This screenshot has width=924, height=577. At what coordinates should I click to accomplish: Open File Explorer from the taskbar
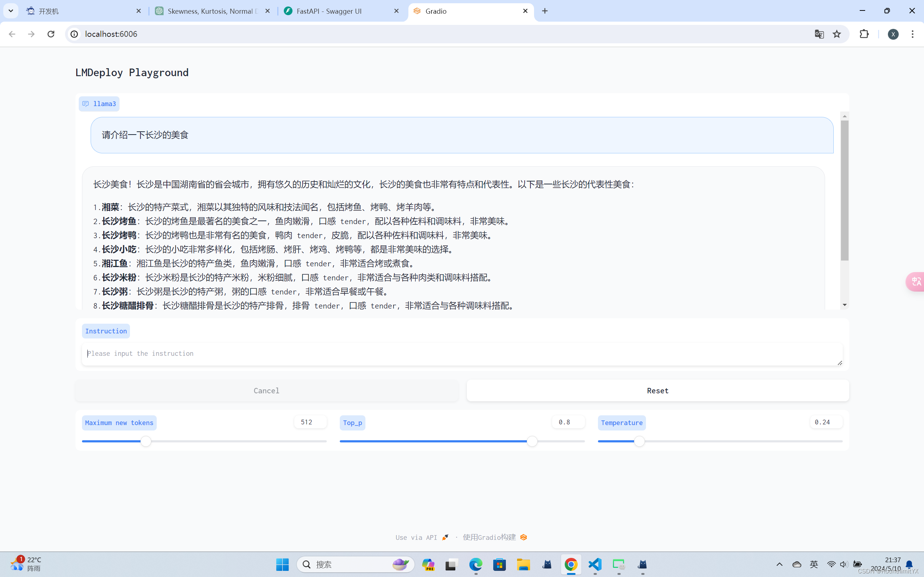pos(524,564)
